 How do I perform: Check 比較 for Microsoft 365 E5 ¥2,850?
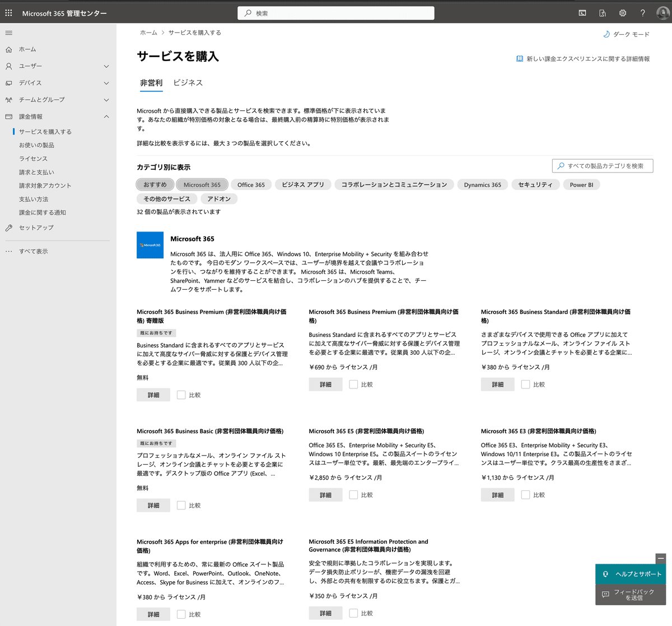pyautogui.click(x=353, y=495)
